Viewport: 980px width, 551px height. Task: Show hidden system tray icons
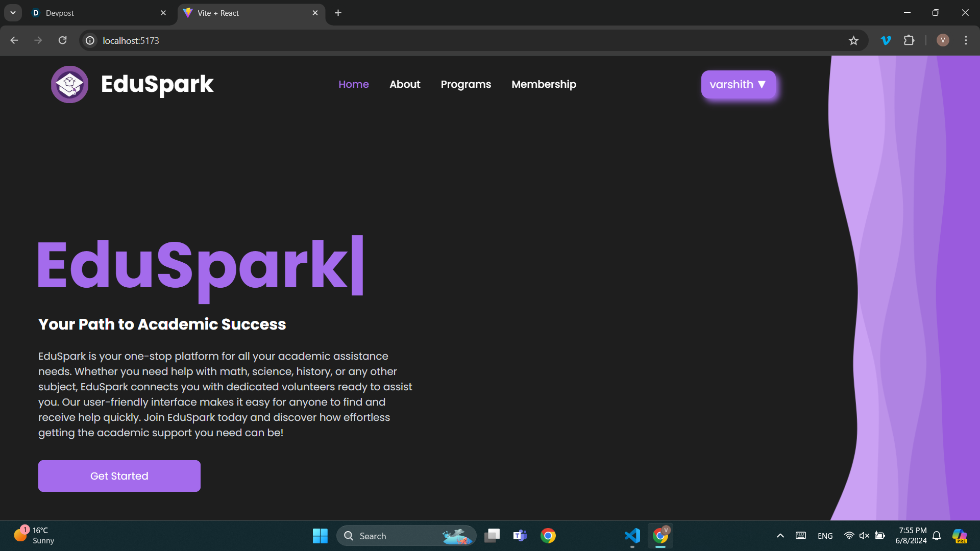tap(780, 536)
